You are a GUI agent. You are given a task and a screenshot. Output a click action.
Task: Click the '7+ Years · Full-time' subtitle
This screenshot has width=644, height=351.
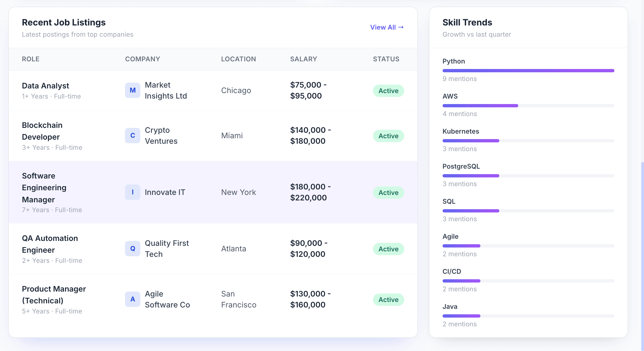tap(52, 210)
